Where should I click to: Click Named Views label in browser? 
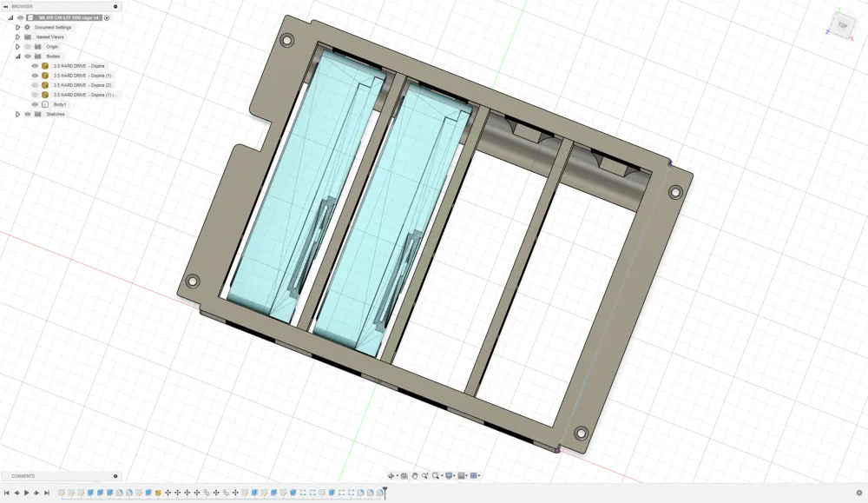pyautogui.click(x=49, y=37)
